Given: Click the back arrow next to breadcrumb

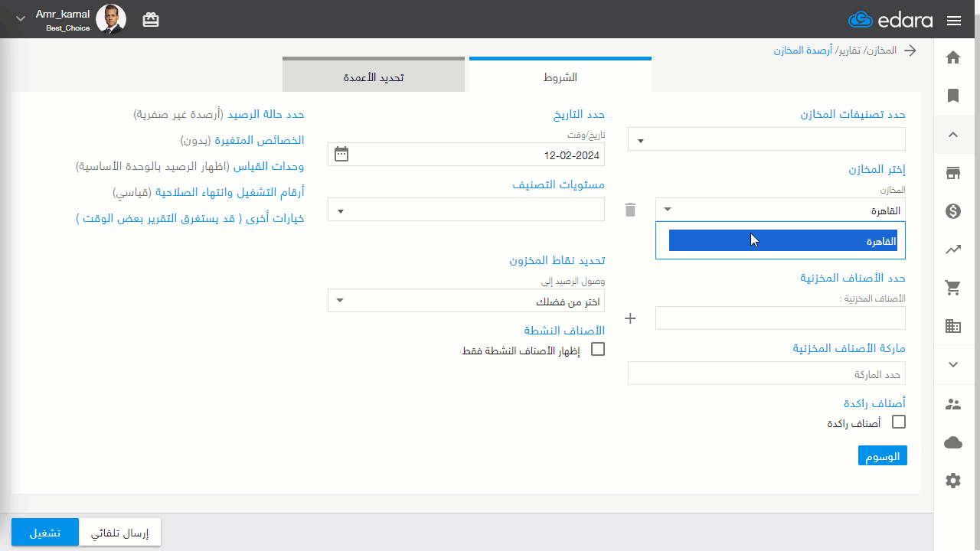Looking at the screenshot, I should click(x=910, y=51).
